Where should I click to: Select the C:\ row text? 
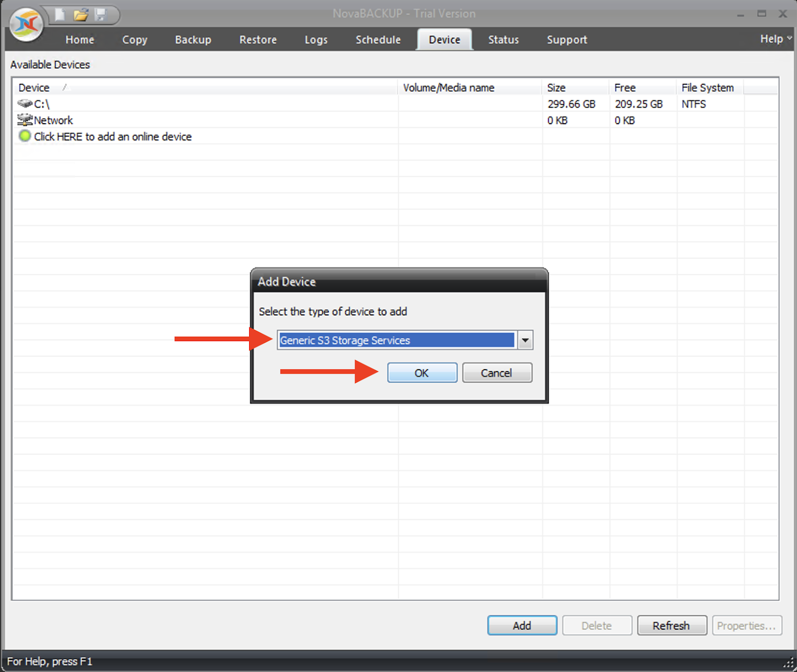pos(42,104)
